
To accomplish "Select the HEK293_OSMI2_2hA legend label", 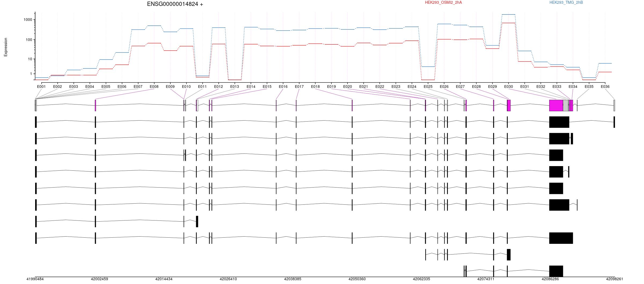I will 443,2.
